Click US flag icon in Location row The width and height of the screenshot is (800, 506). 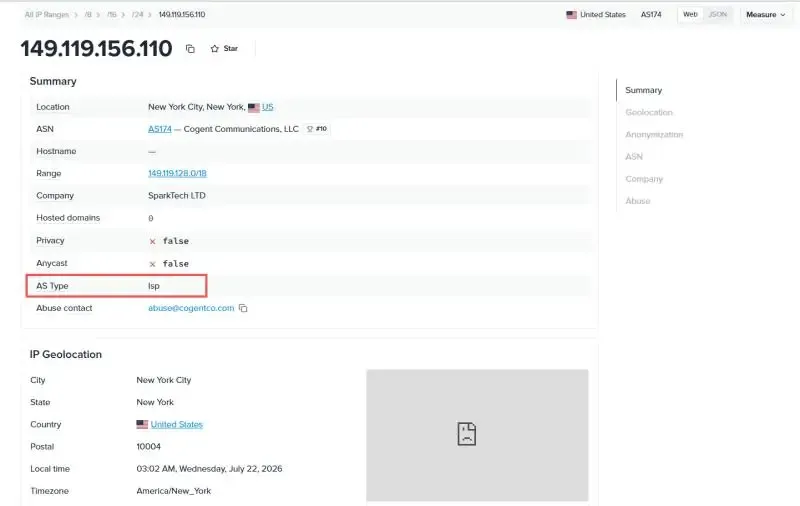(x=254, y=107)
